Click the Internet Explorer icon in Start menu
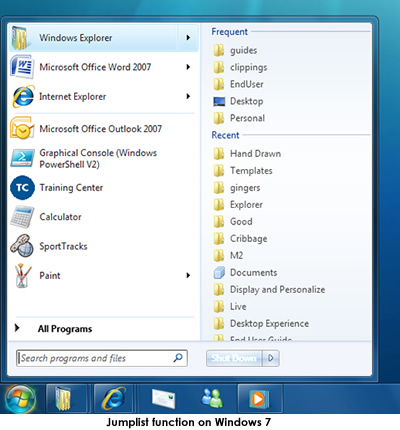400x430 pixels. click(23, 96)
